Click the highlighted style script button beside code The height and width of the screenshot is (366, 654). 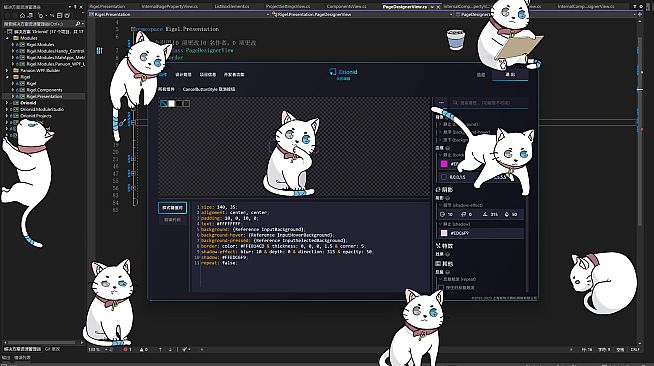tap(173, 208)
